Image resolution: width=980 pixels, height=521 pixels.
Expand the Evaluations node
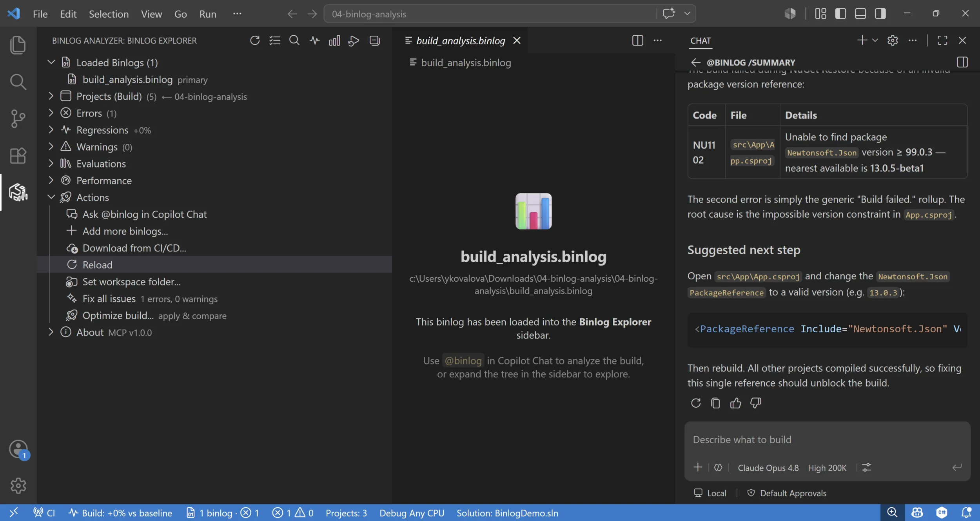(x=51, y=164)
